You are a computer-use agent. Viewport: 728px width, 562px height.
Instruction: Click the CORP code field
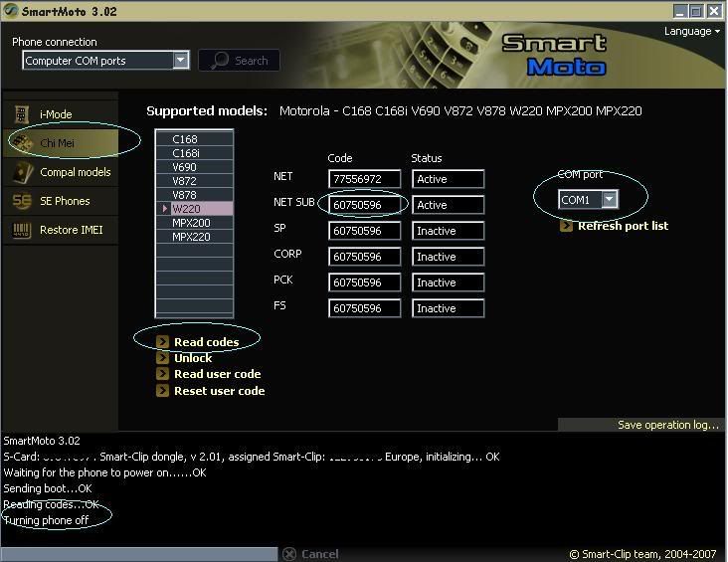click(x=364, y=257)
